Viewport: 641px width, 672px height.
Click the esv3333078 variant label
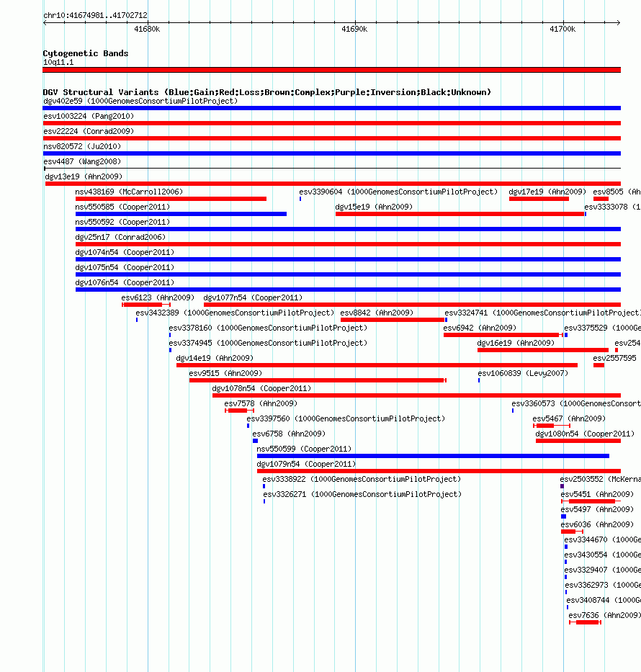[x=612, y=207]
